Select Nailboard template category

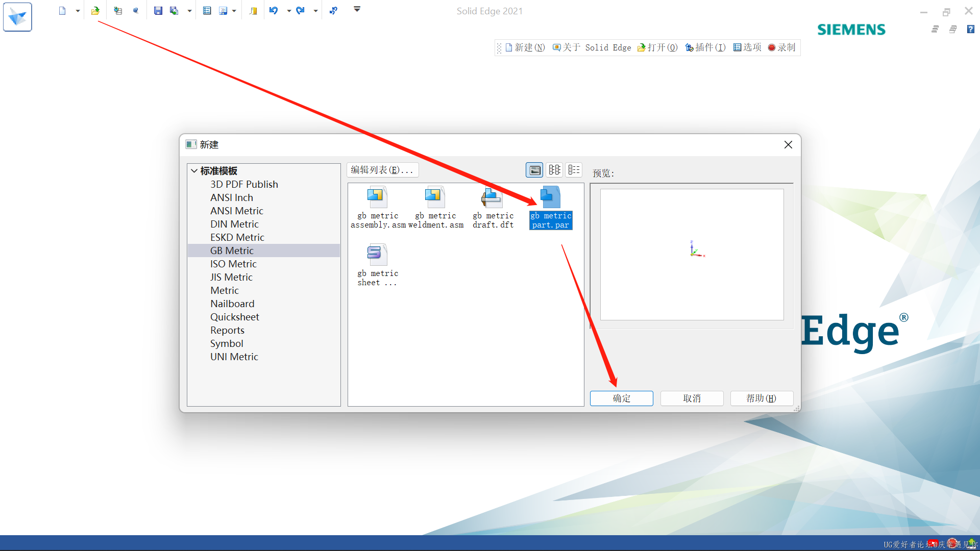[x=232, y=304]
